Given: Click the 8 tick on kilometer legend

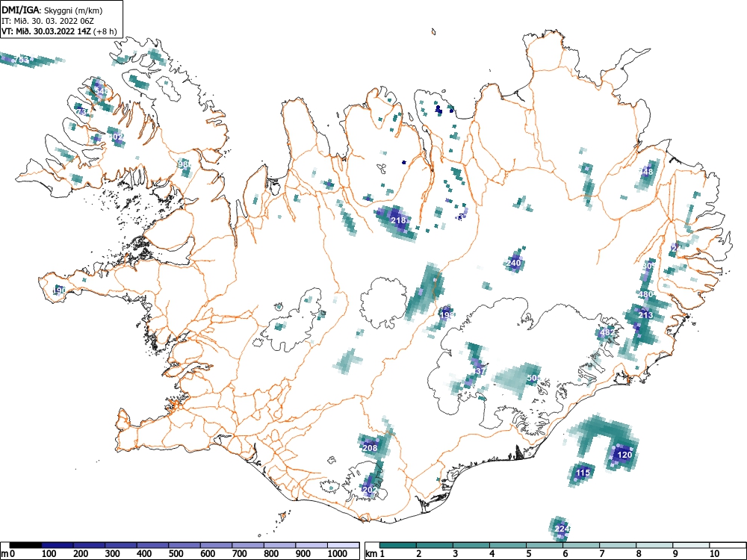Looking at the screenshot, I should pos(638,553).
